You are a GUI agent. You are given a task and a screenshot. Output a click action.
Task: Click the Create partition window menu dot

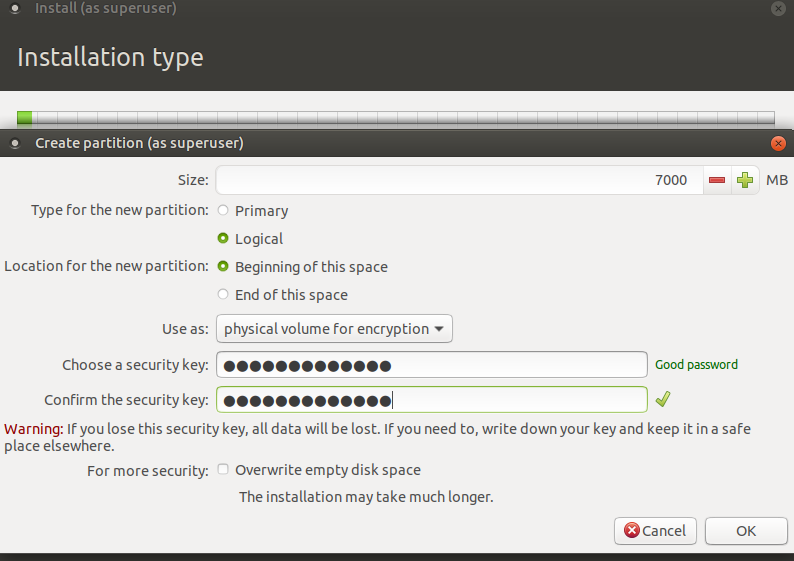pyautogui.click(x=15, y=143)
